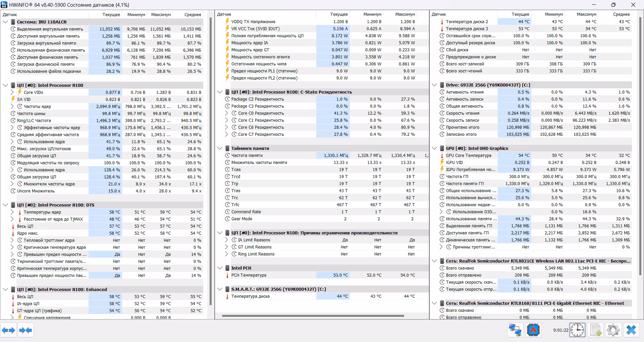Close sensors with the blue X icon
The width and height of the screenshot is (644, 342).
[631, 330]
